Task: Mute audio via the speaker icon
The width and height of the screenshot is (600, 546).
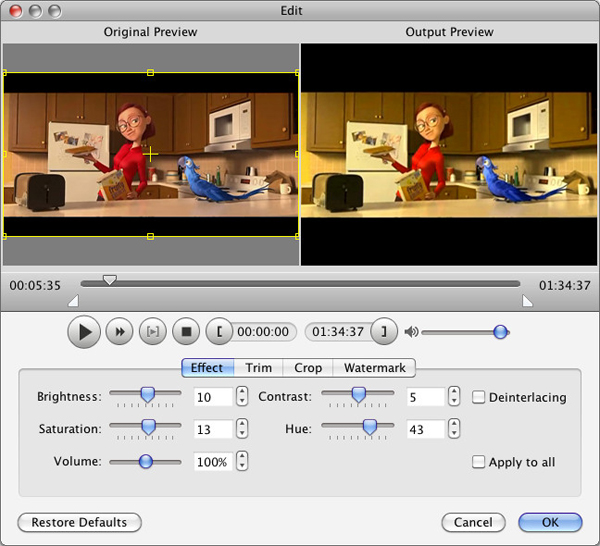Action: [x=411, y=332]
